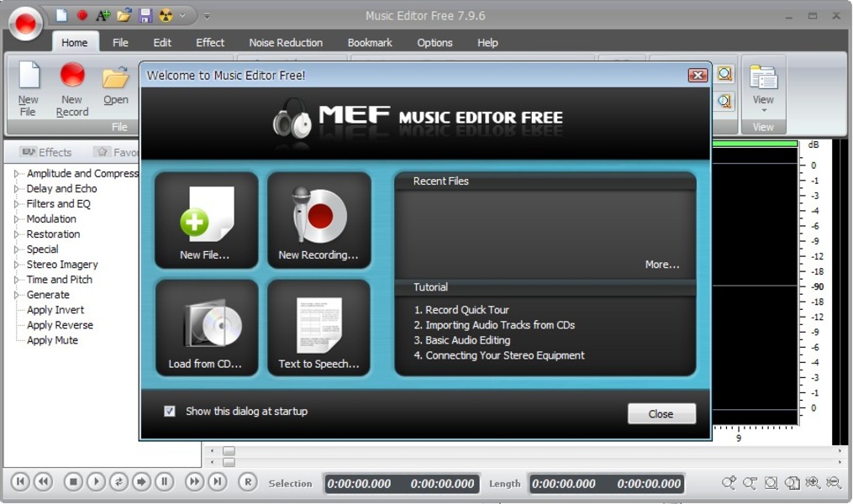
Task: Expand the Generate tree node
Action: click(x=16, y=295)
